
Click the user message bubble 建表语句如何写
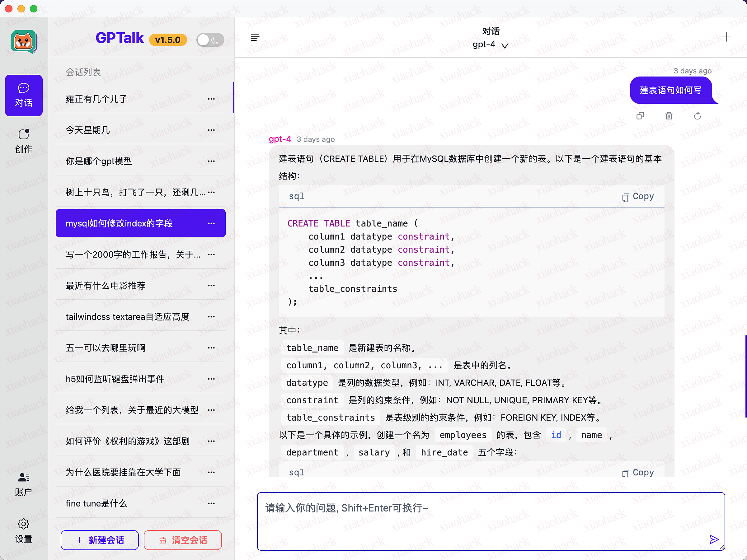click(x=671, y=90)
